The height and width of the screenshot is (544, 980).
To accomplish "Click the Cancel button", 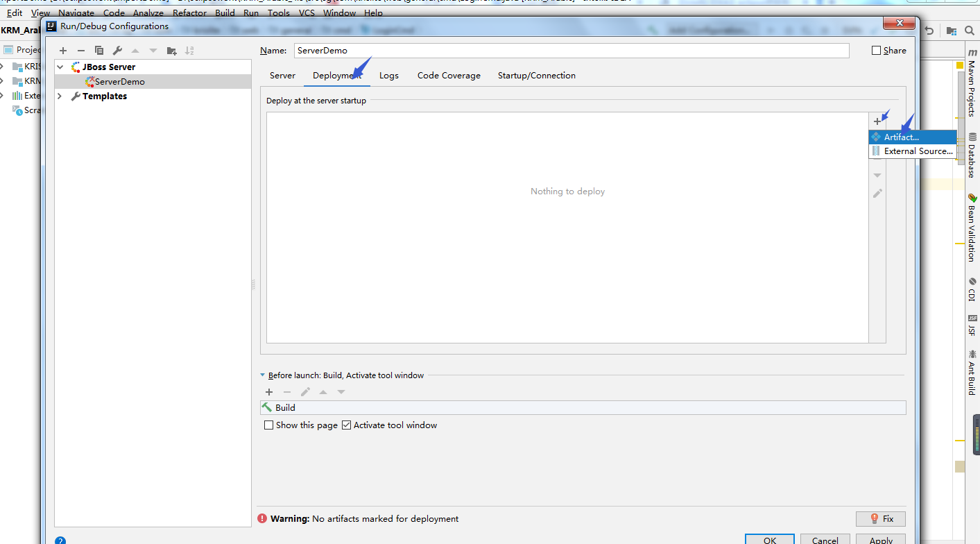I will point(825,539).
